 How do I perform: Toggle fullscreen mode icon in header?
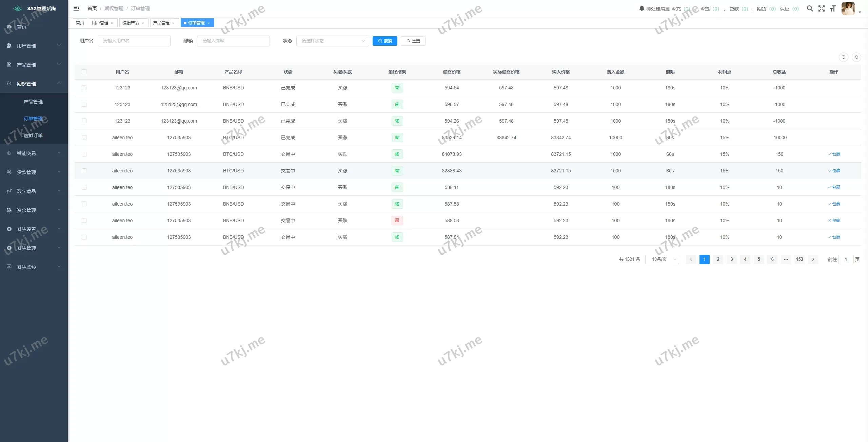(821, 8)
